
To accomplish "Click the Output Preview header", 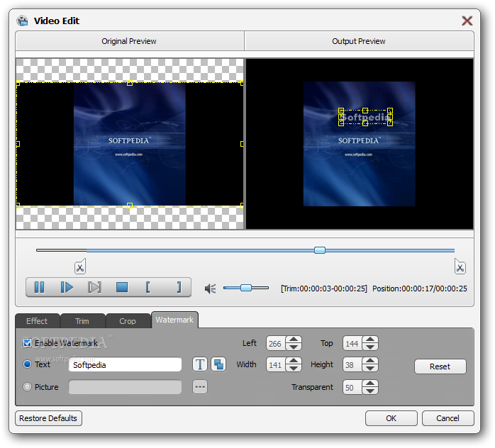I will pyautogui.click(x=359, y=41).
